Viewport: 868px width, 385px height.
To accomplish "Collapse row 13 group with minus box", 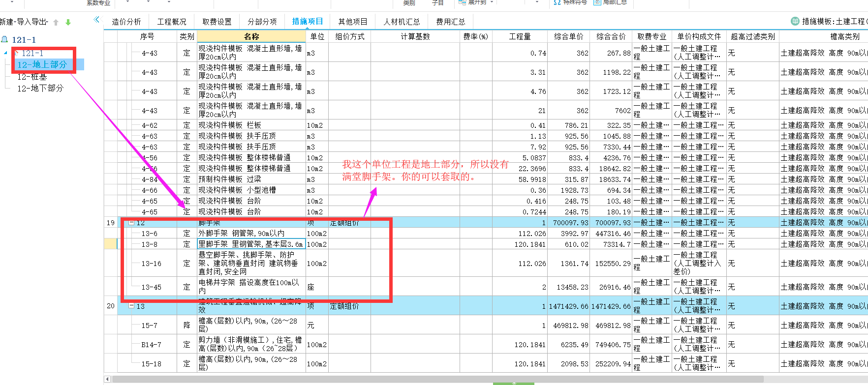I will pyautogui.click(x=131, y=306).
